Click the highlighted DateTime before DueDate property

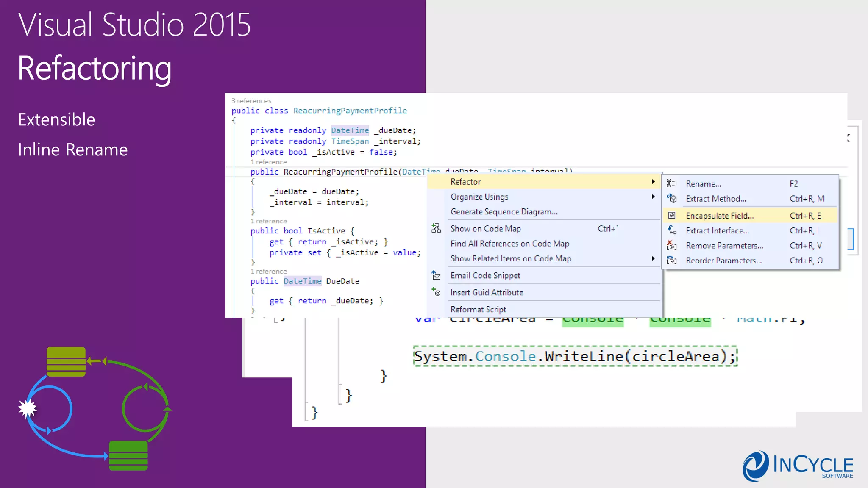pyautogui.click(x=302, y=281)
